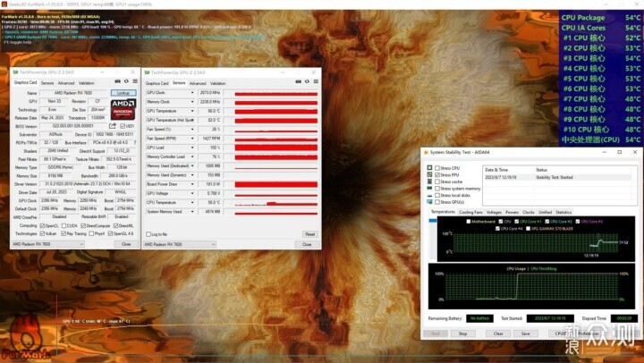Click the blue temperature graph legend strip in AIDA64
Viewport: 644px width, 363px height.
coord(433,221)
